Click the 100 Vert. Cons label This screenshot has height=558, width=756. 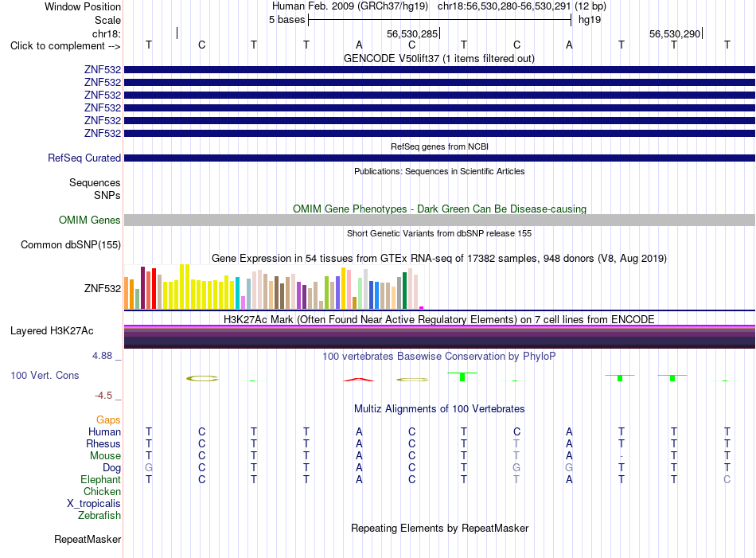click(45, 376)
